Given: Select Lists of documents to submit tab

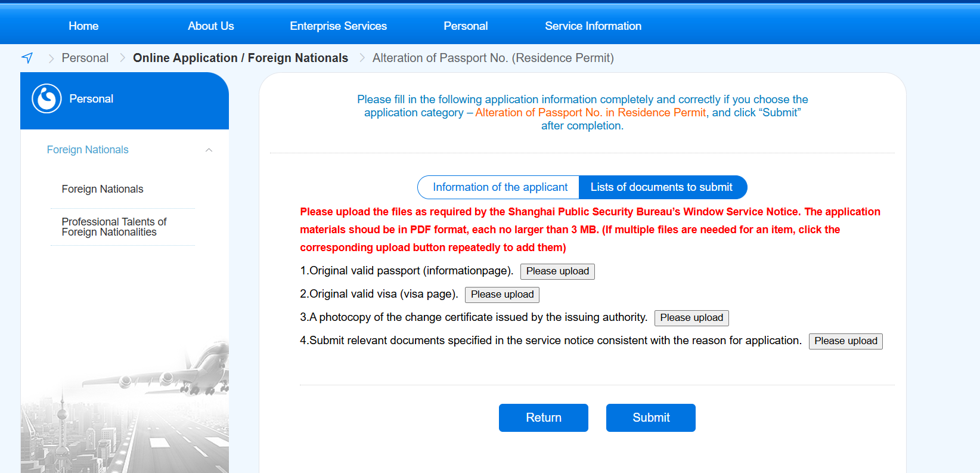Looking at the screenshot, I should point(662,187).
